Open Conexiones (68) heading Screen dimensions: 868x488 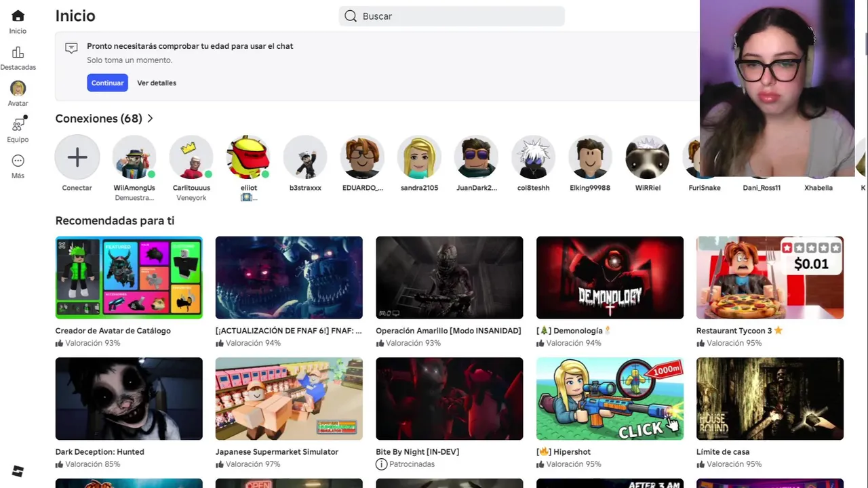(99, 119)
